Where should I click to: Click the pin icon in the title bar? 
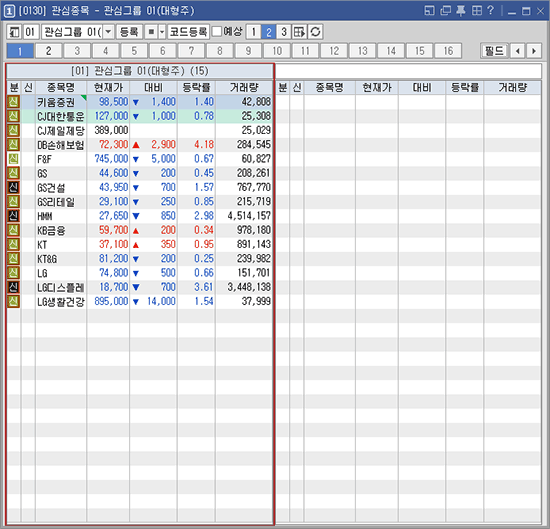click(x=461, y=11)
